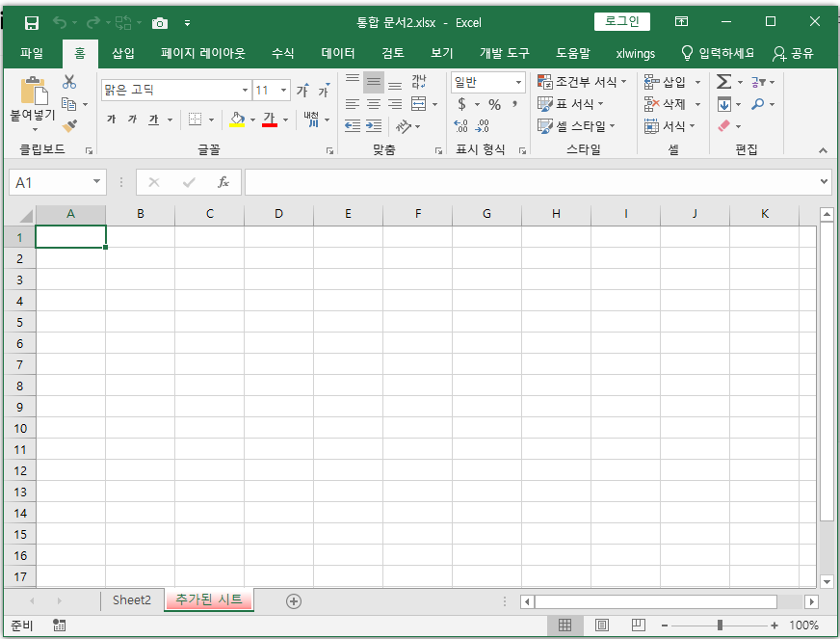Apply fill color with the paint bucket
Image resolution: width=840 pixels, height=639 pixels.
point(237,119)
